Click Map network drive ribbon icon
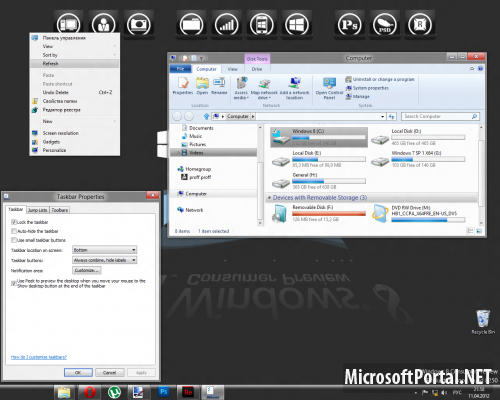500x400 pixels. 264,89
